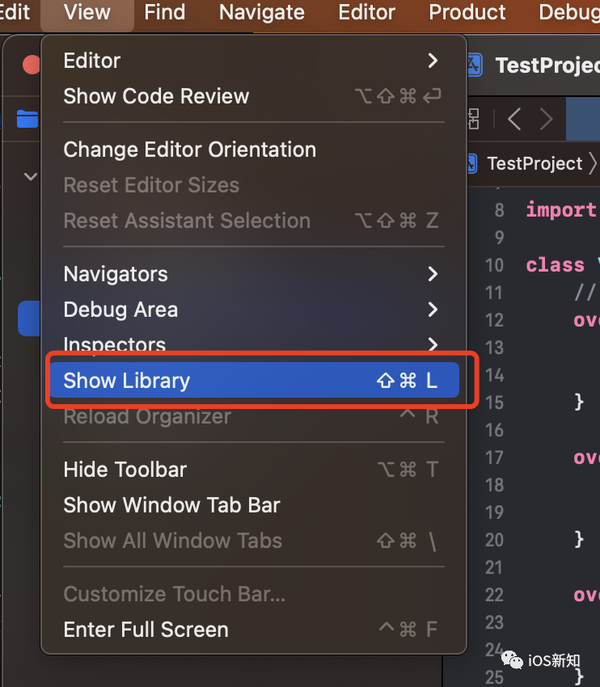Select Show Library menu item
Viewport: 600px width, 687px height.
[252, 381]
